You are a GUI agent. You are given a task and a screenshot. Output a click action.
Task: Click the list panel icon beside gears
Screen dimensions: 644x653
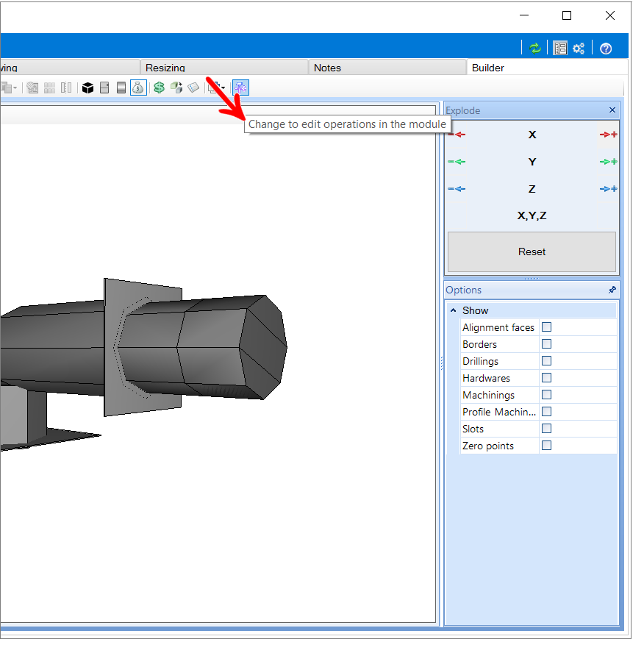click(x=560, y=49)
